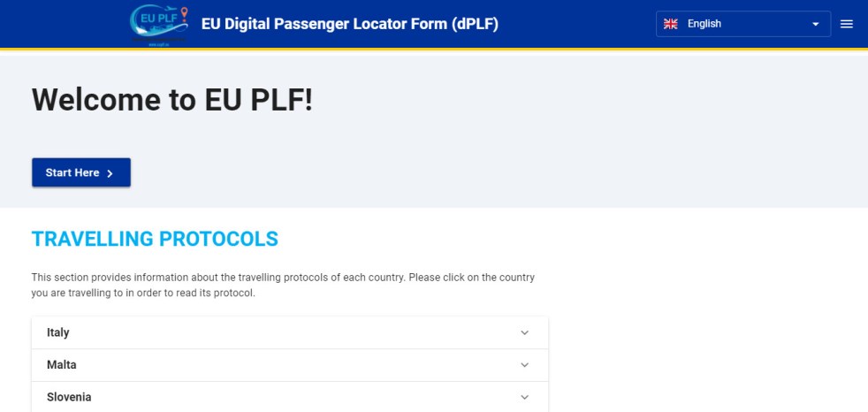Click the arrow inside Start Here button
The width and height of the screenshot is (868, 412).
point(110,173)
